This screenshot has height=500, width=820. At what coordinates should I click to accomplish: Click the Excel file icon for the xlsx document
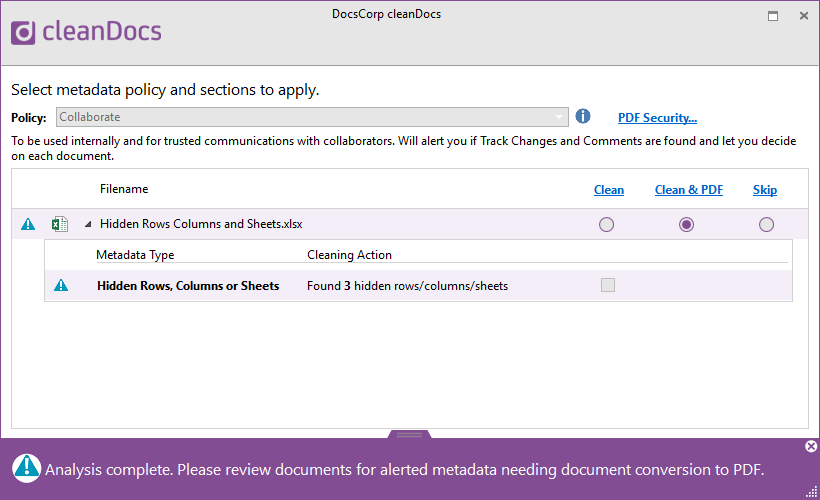pos(60,224)
